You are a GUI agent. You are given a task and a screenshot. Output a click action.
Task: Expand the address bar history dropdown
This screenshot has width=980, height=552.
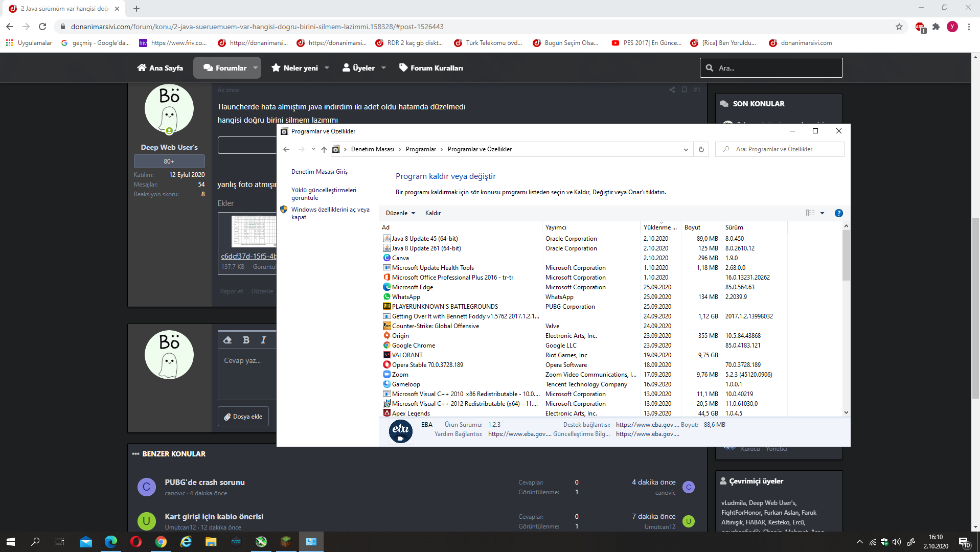(686, 149)
